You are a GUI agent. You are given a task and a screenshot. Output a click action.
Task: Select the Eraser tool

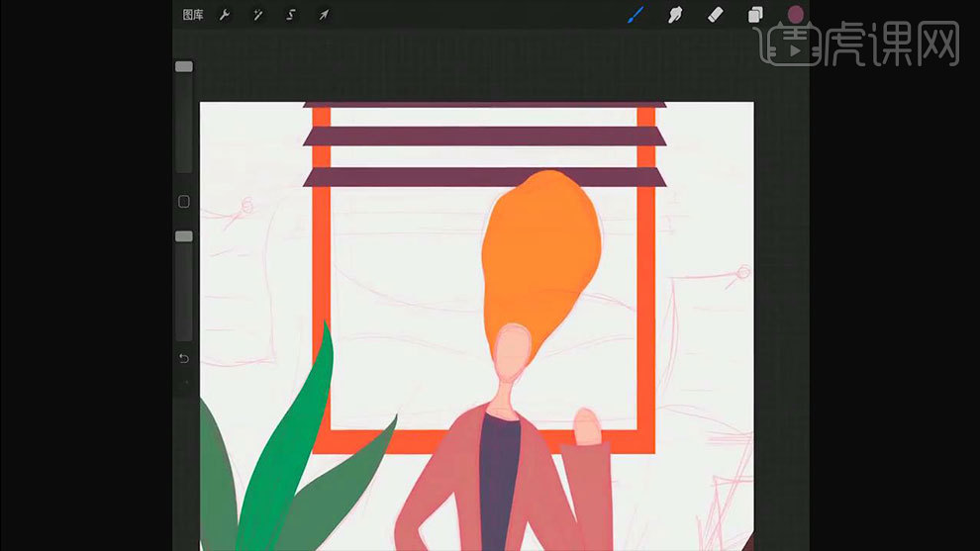pyautogui.click(x=715, y=15)
